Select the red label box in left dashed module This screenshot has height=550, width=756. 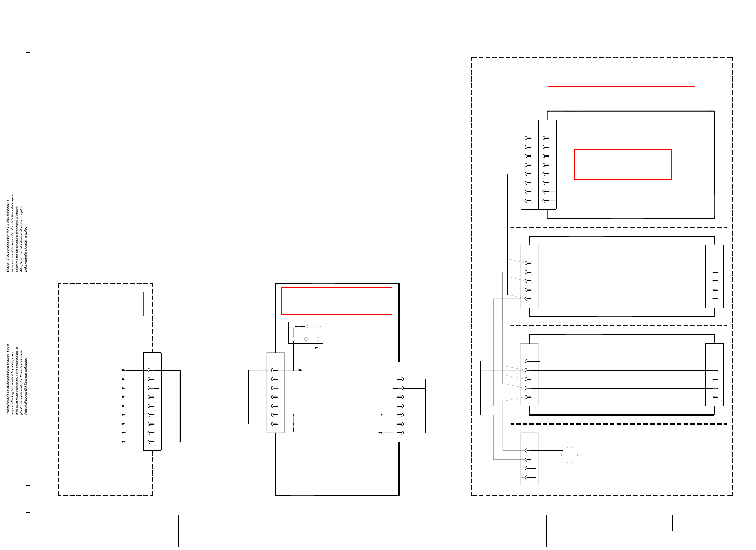click(102, 304)
